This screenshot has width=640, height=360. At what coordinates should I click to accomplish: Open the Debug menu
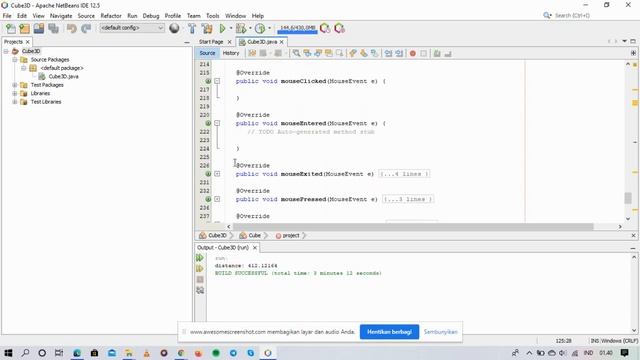[151, 16]
